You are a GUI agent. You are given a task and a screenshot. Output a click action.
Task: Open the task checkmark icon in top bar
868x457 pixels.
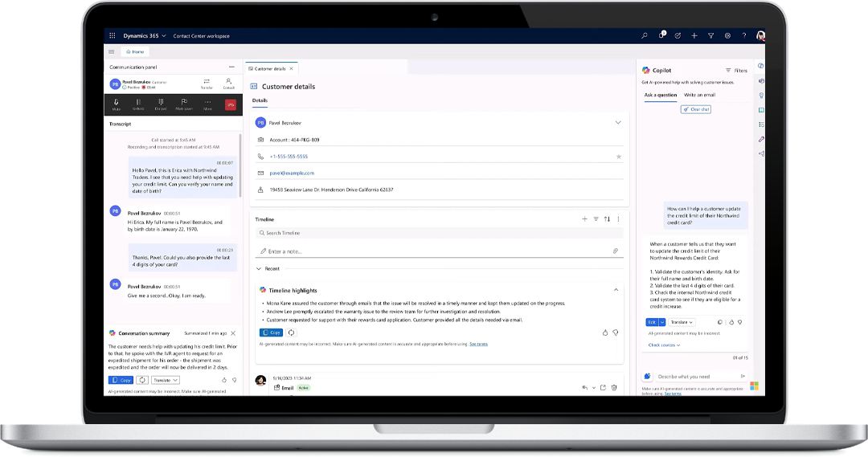(678, 35)
